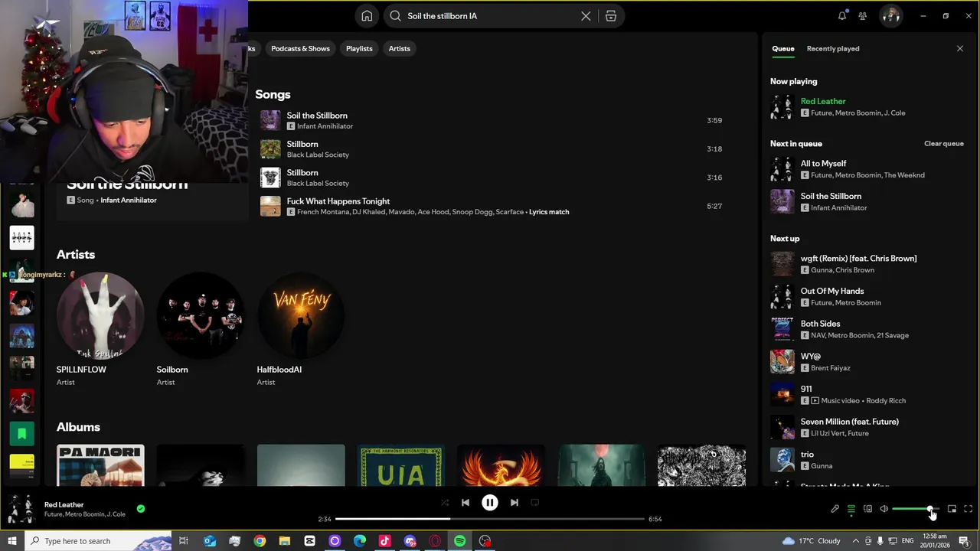Open the notifications bell
The image size is (980, 551).
coord(842,16)
